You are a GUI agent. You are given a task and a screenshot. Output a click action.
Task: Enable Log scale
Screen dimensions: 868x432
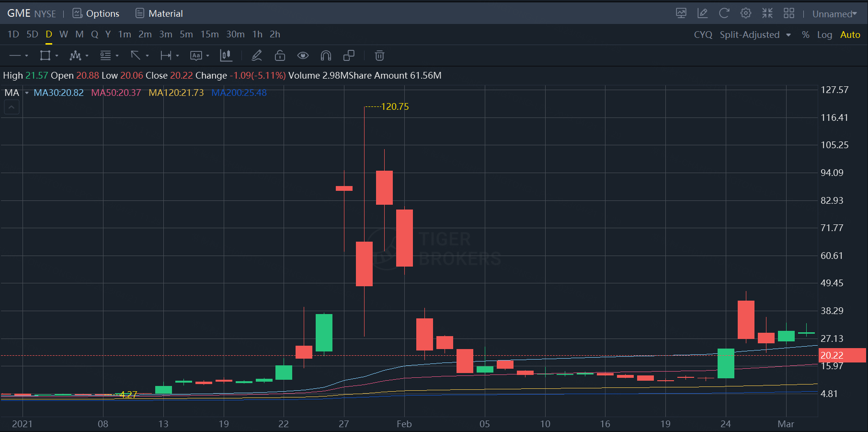tap(824, 35)
